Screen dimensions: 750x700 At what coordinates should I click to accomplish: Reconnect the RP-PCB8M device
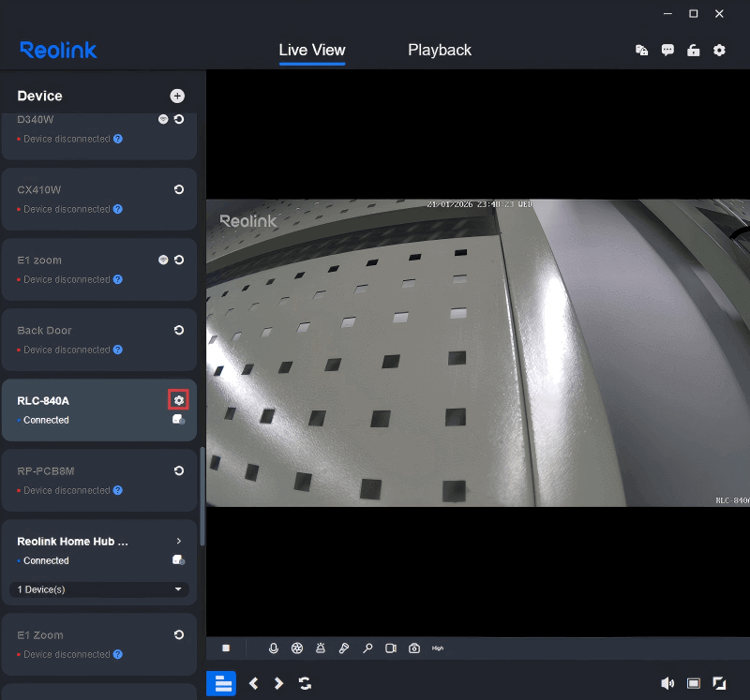point(179,470)
